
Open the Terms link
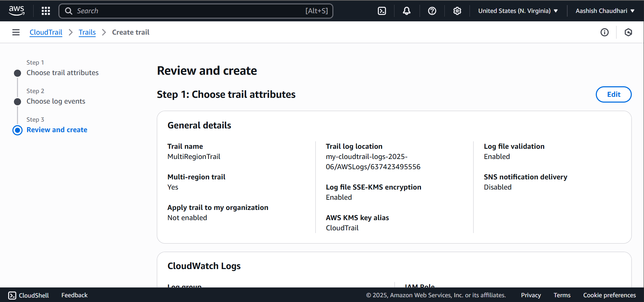pyautogui.click(x=562, y=295)
